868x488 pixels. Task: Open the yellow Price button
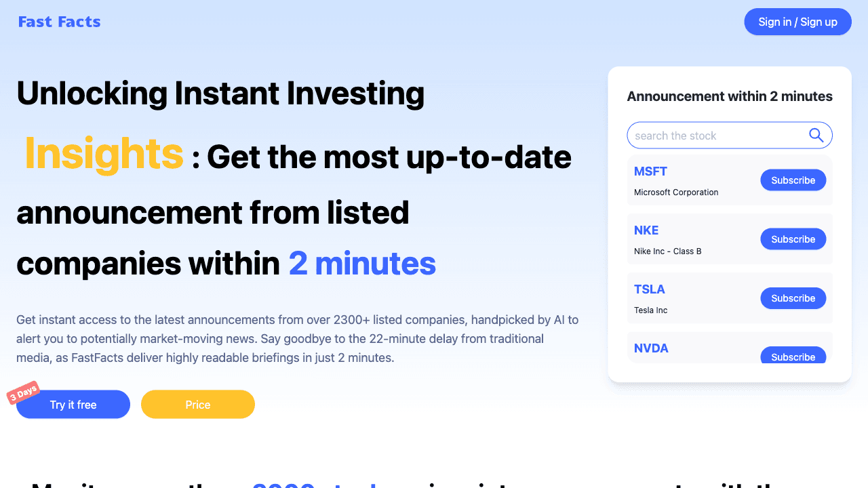[x=198, y=405]
